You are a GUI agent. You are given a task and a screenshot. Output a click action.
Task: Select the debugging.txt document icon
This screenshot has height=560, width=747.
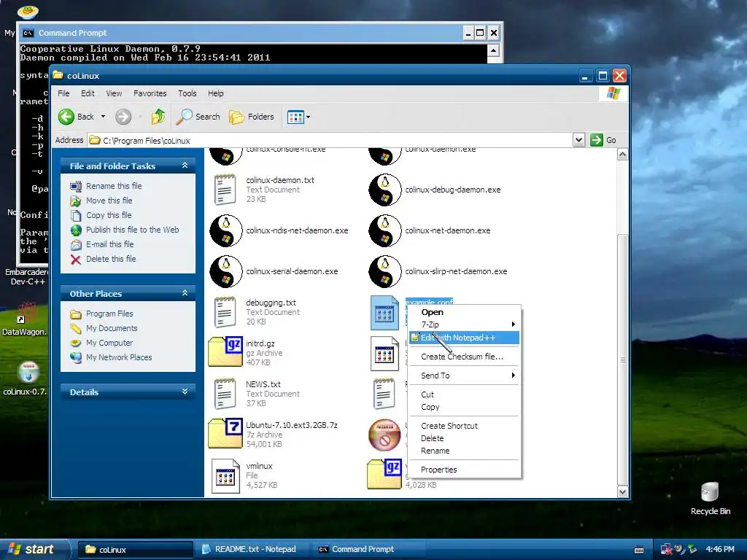click(x=225, y=312)
